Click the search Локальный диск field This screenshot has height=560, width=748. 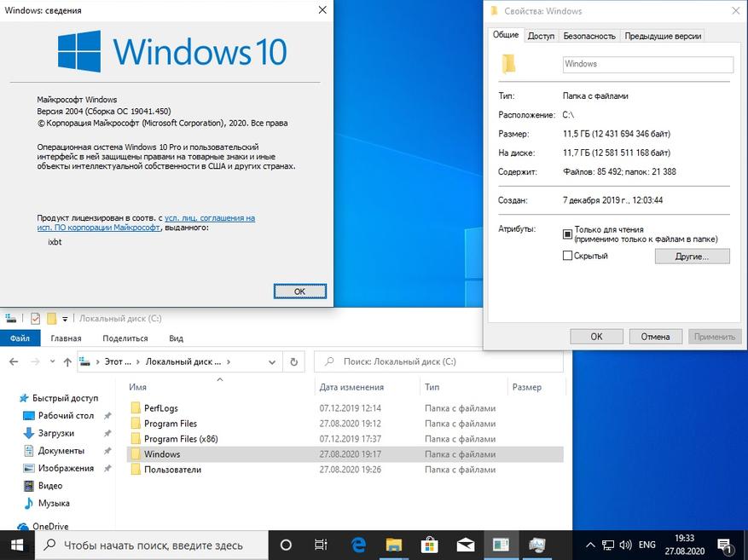coord(438,361)
